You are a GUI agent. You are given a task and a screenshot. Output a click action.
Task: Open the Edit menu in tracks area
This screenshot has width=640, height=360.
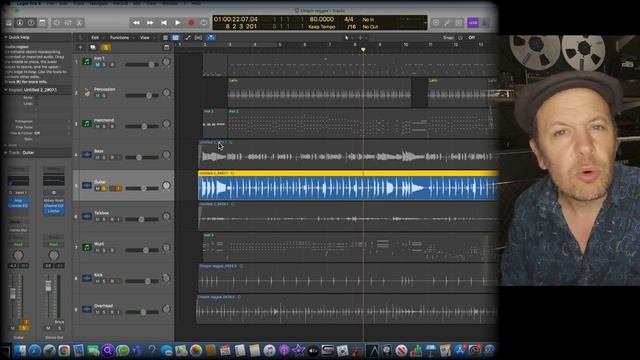[95, 38]
